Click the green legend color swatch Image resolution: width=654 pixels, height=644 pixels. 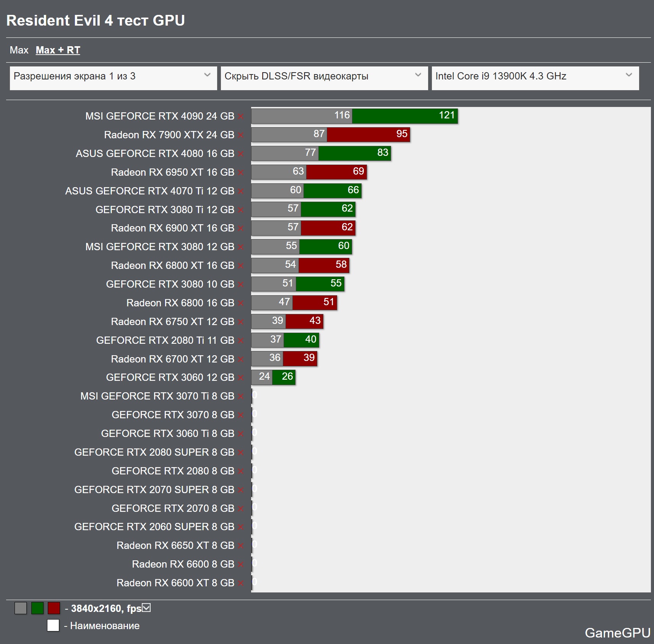pyautogui.click(x=37, y=608)
